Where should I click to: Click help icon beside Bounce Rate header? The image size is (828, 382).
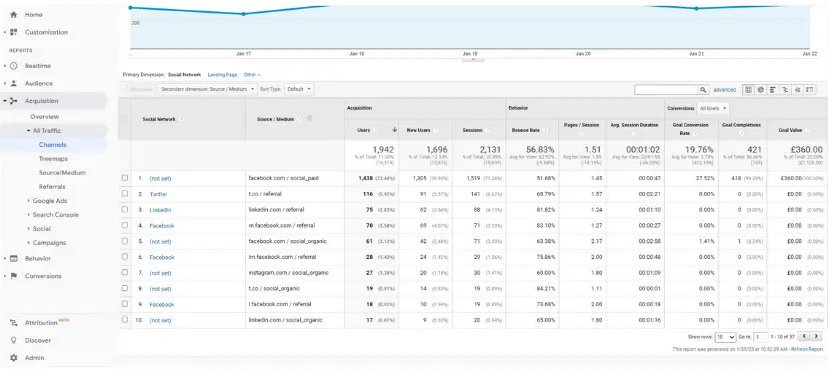pos(545,129)
